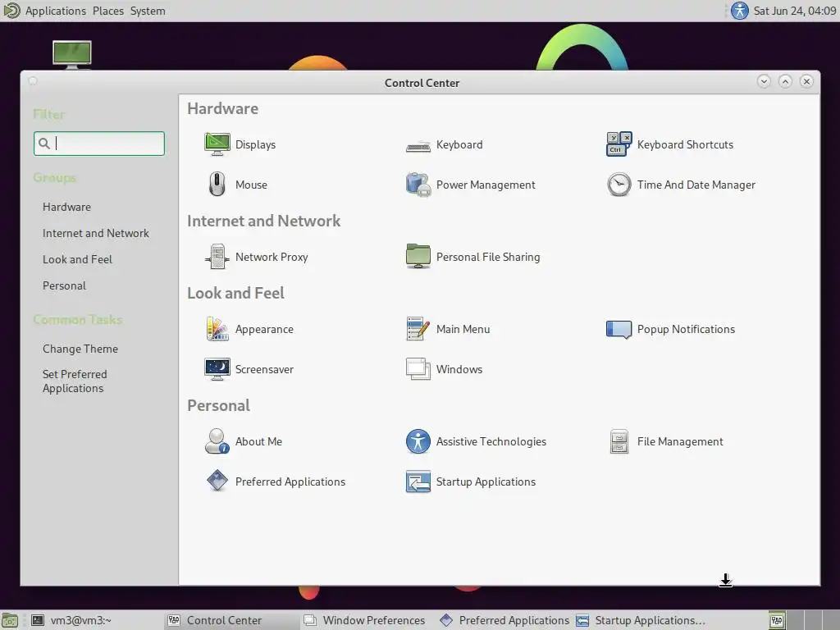This screenshot has width=840, height=630.
Task: Open the Screensaver icon
Action: (217, 369)
